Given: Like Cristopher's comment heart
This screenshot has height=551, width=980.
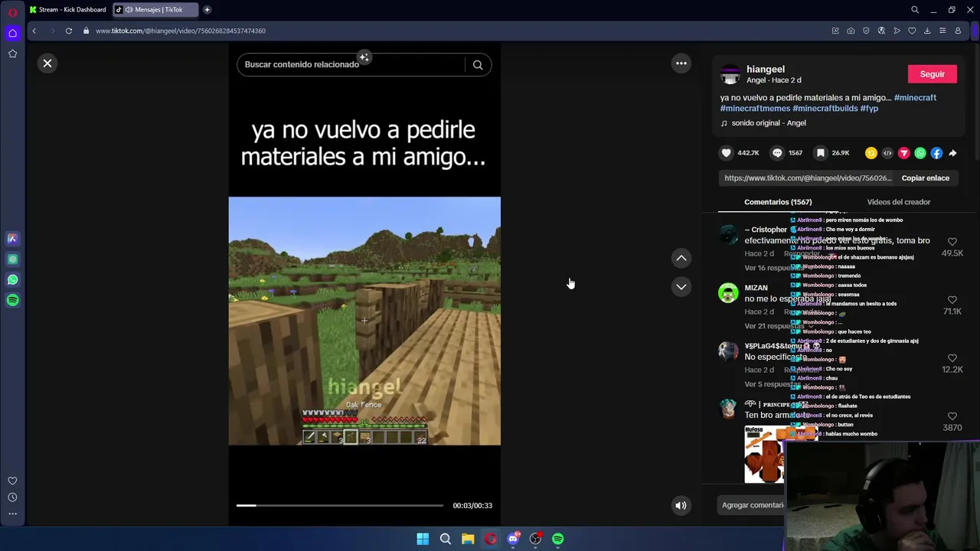Looking at the screenshot, I should [952, 242].
